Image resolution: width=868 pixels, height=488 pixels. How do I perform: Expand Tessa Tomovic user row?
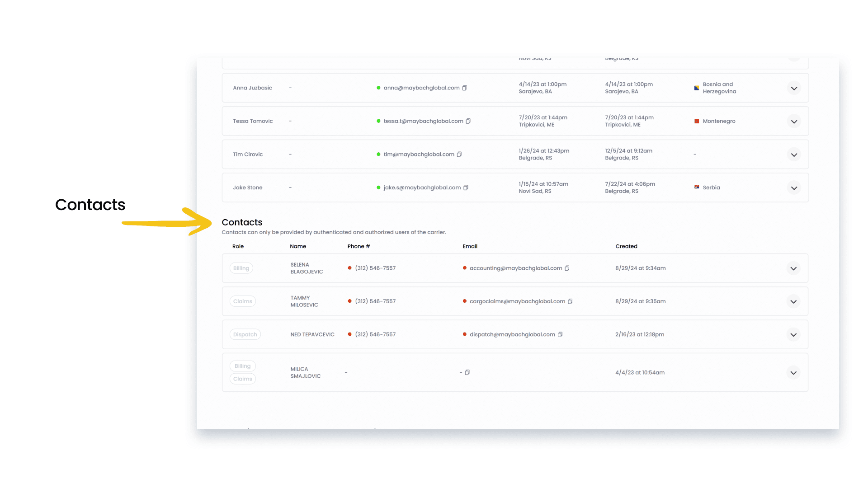pyautogui.click(x=793, y=122)
